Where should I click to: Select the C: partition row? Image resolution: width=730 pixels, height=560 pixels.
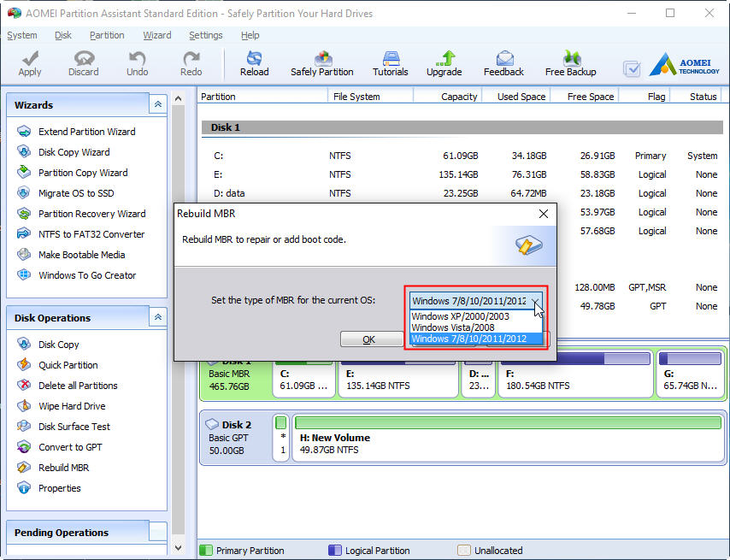(462, 156)
